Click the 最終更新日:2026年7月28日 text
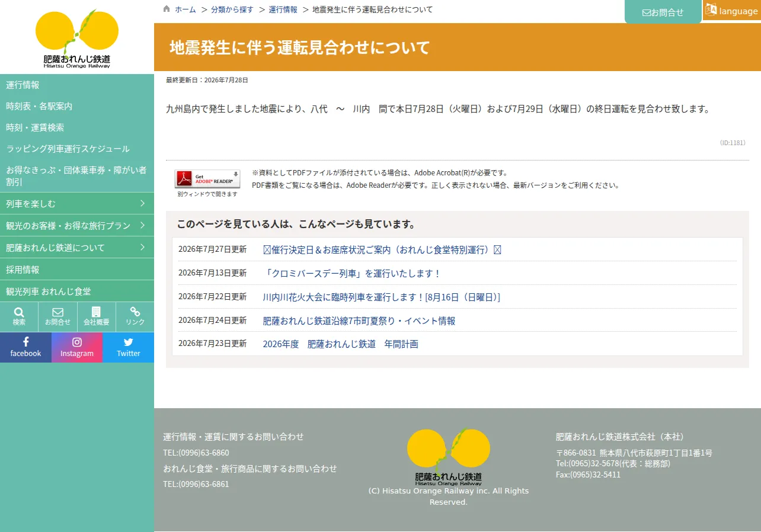Screen dimensions: 761x532 click(x=207, y=80)
